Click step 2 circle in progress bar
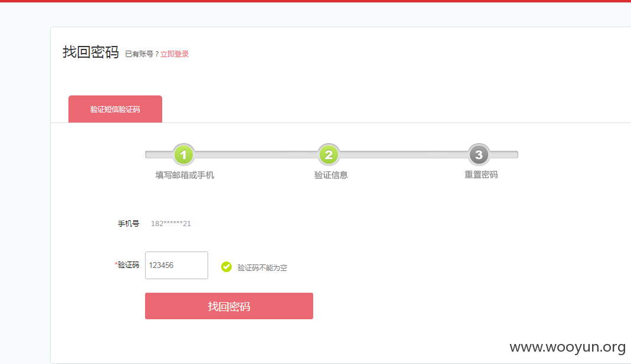Image resolution: width=631 pixels, height=364 pixels. (329, 155)
